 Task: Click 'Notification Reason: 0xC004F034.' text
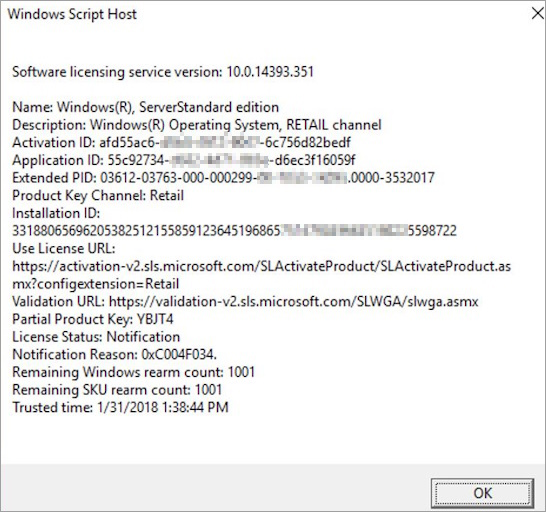(x=115, y=355)
